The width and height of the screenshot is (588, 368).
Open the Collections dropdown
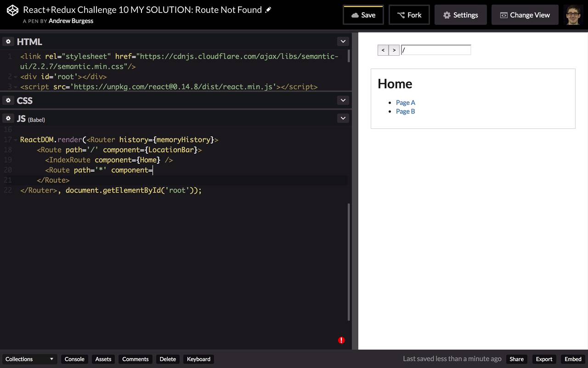click(30, 359)
